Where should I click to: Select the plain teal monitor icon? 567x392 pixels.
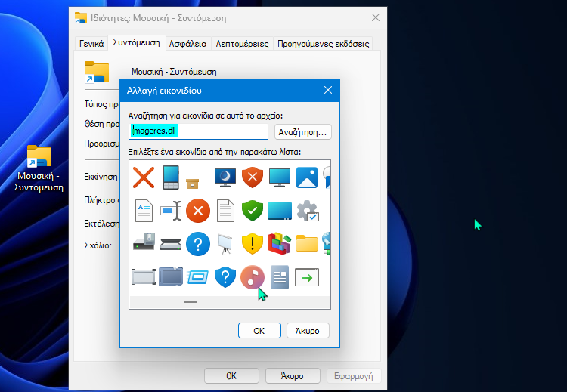[280, 177]
